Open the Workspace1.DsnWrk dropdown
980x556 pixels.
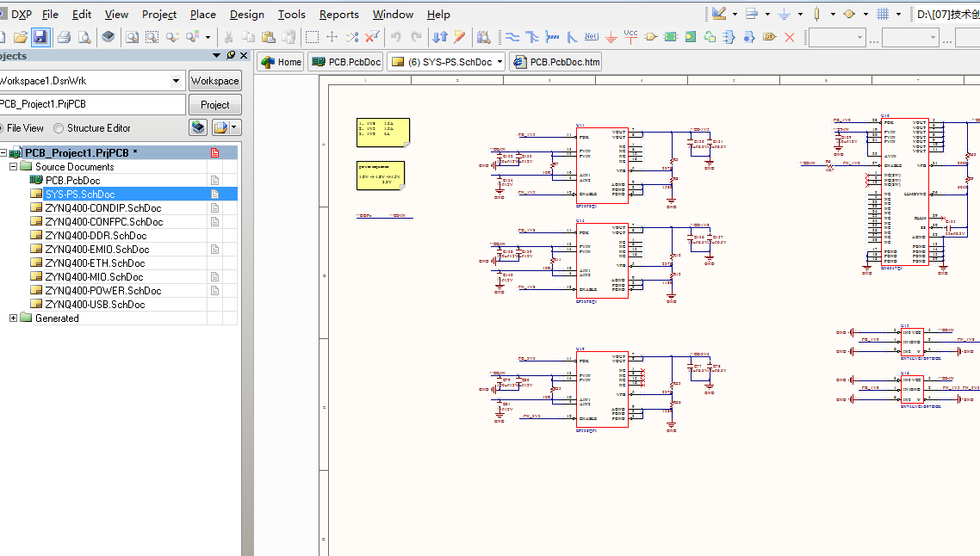click(177, 81)
